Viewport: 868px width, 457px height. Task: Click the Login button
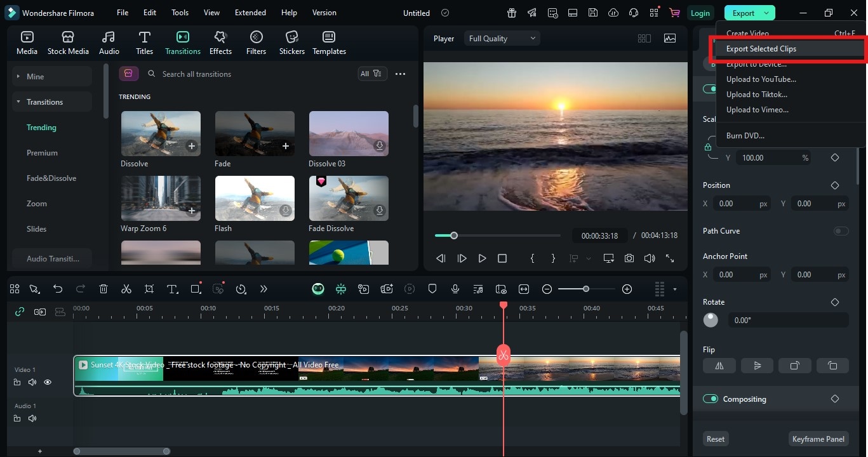click(x=700, y=12)
